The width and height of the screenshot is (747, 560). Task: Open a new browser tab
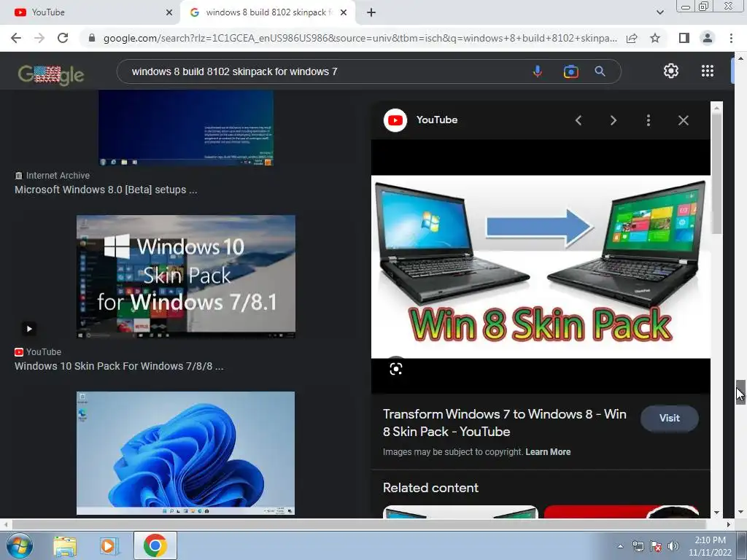click(x=371, y=12)
